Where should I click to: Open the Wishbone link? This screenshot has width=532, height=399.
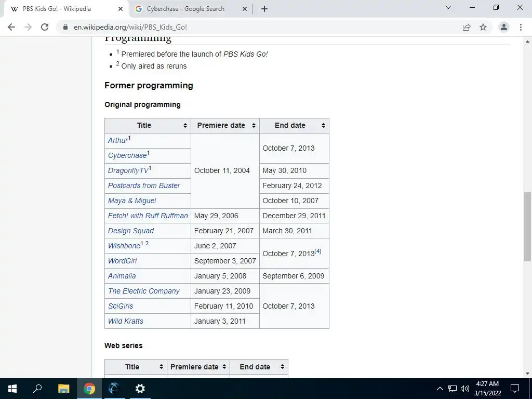pos(124,246)
